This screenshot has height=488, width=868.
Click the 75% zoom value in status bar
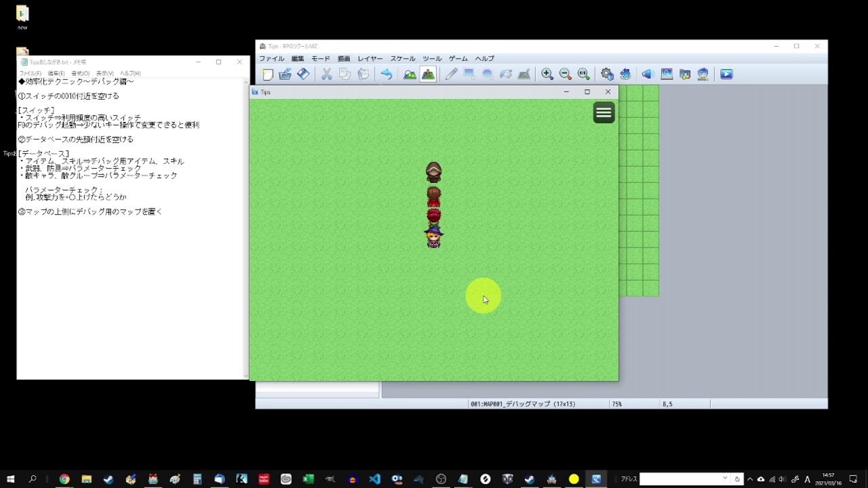(x=617, y=404)
